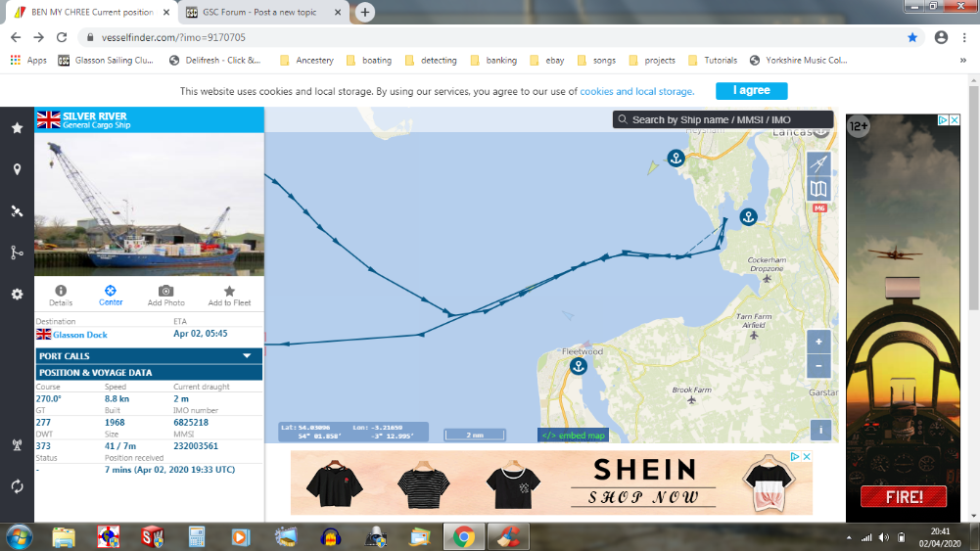Click the Fleetwood port anchor marker
The height and width of the screenshot is (551, 980).
pyautogui.click(x=578, y=366)
